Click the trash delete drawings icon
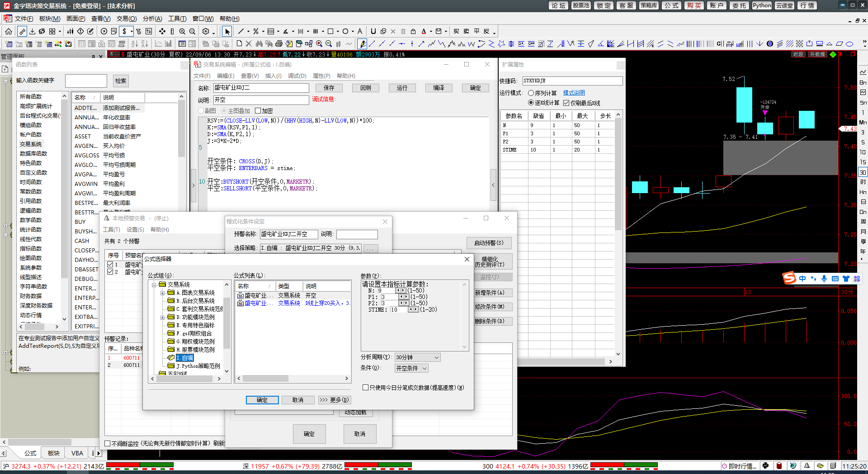Screen dimensions: 868x474 [403, 31]
